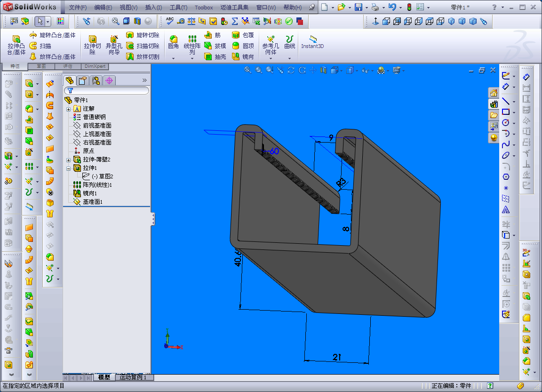Pick the Shell (抽壳) tool
The height and width of the screenshot is (392, 542).
coord(215,56)
